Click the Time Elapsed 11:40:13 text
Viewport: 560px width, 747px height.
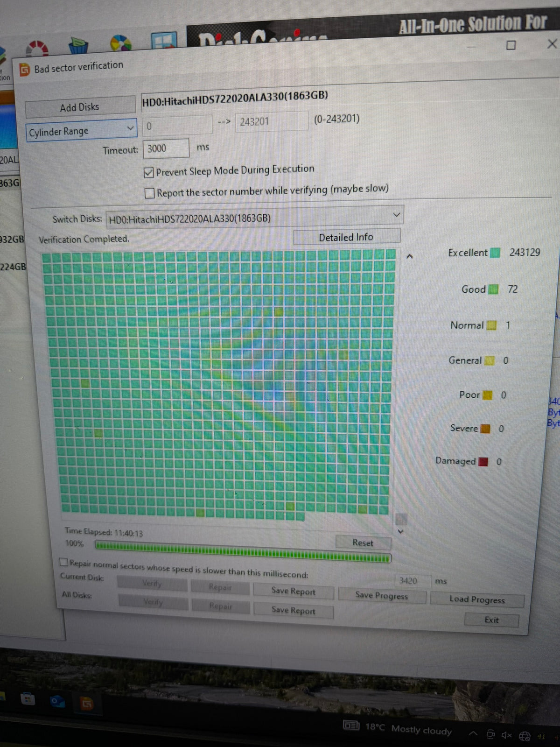point(104,532)
